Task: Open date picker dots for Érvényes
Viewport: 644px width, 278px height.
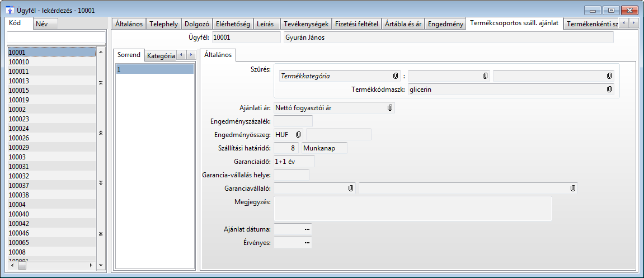Action: click(307, 243)
